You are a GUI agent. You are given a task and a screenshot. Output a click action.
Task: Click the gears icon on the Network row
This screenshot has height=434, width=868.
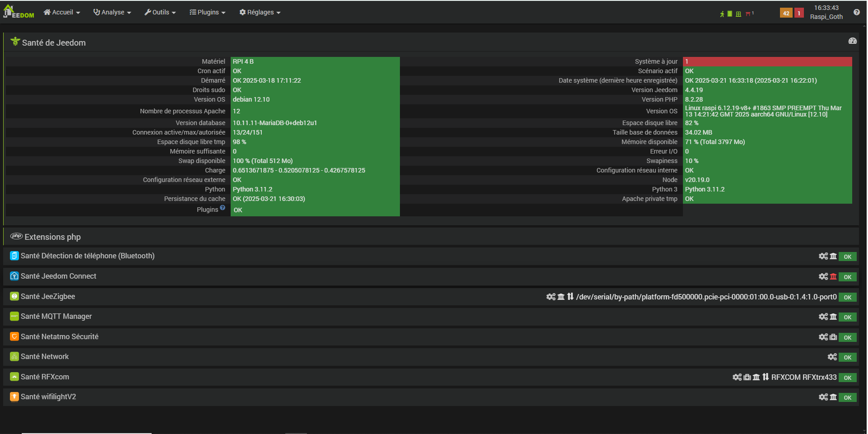(832, 357)
